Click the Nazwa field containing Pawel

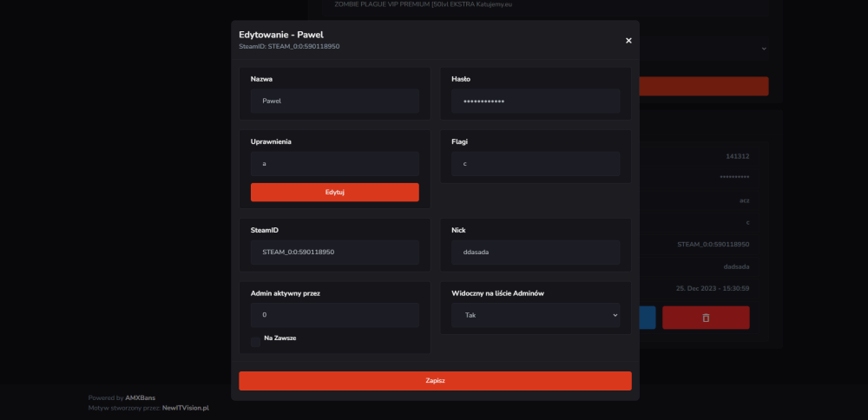pyautogui.click(x=335, y=102)
